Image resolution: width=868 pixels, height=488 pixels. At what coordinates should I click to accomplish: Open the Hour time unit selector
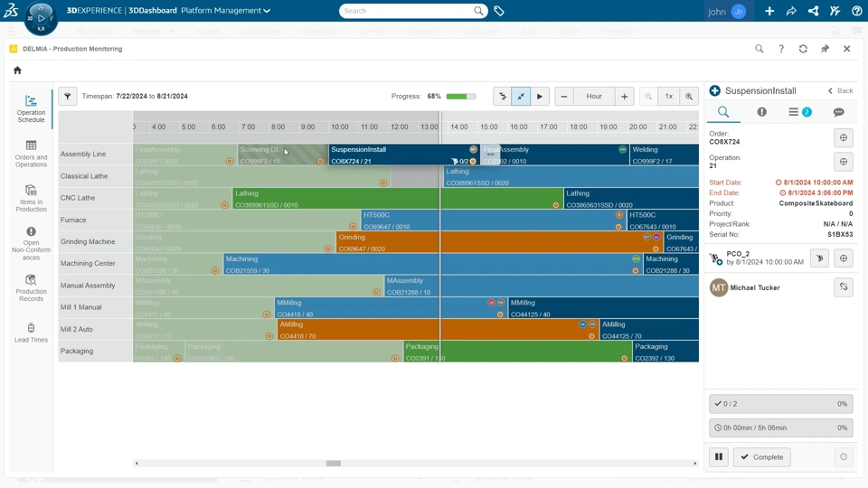click(594, 97)
